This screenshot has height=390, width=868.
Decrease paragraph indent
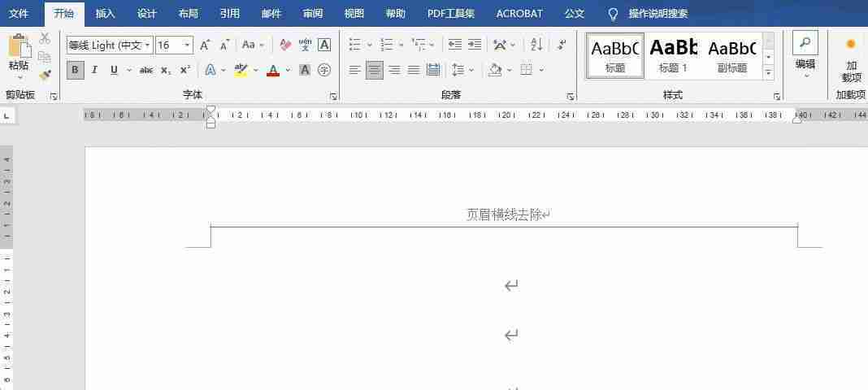[x=455, y=45]
